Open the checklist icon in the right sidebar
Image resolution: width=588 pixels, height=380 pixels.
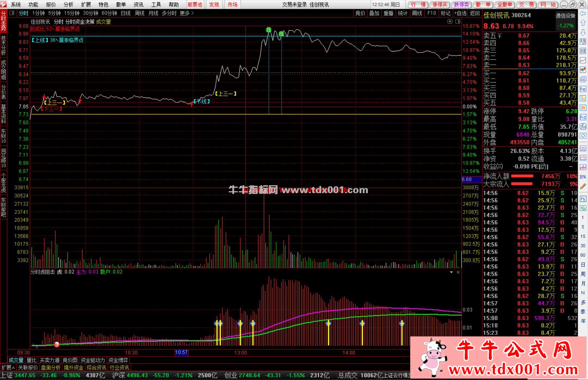pyautogui.click(x=583, y=42)
